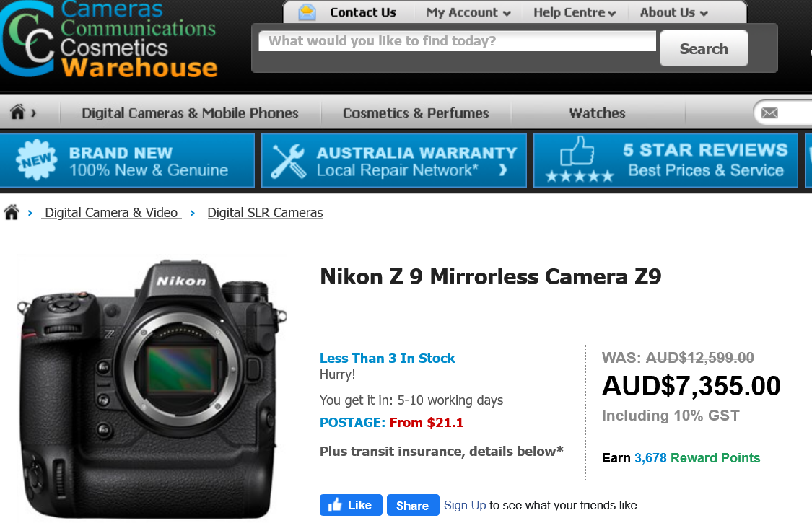812x523 pixels.
Task: Open Cosmetics & Perfumes menu
Action: point(416,113)
